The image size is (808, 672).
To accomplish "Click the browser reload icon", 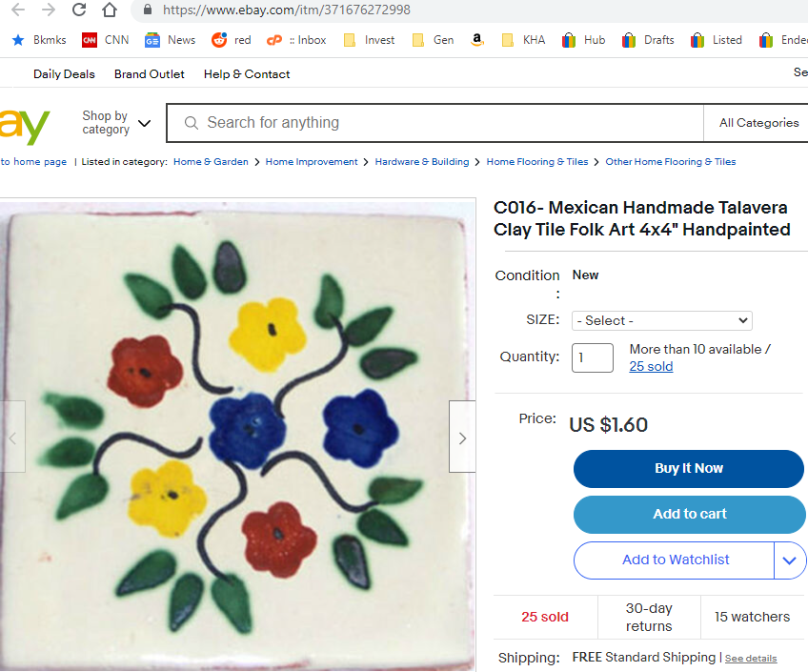I will (x=79, y=10).
